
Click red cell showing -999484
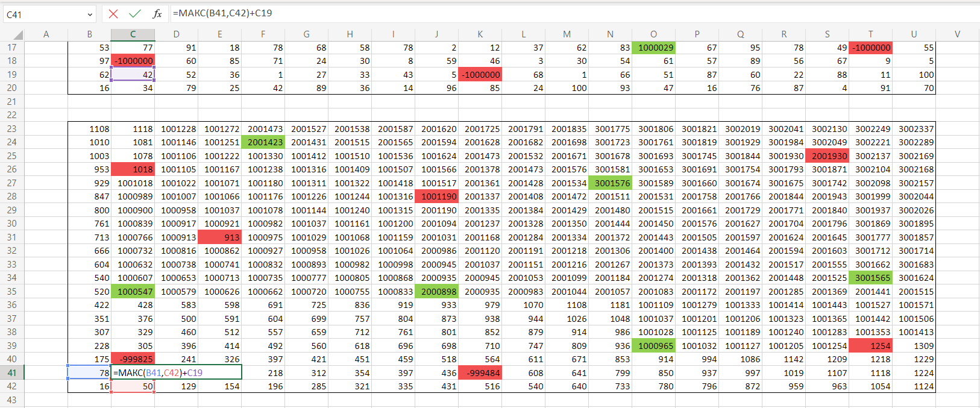point(480,373)
